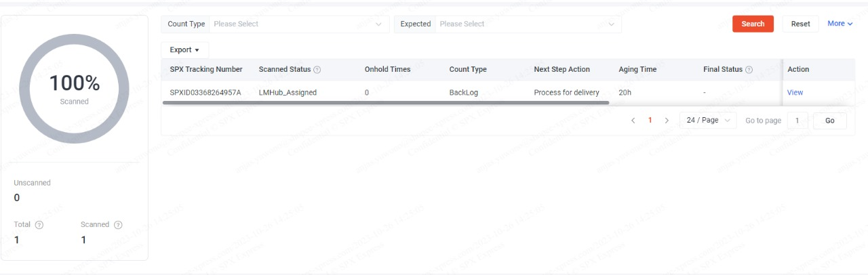Go to previous page arrow
This screenshot has width=868, height=275.
(633, 121)
